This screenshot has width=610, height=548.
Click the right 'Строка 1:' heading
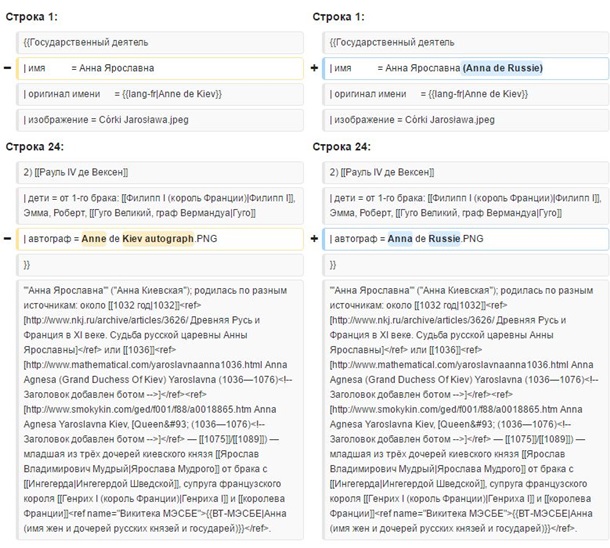tap(339, 17)
